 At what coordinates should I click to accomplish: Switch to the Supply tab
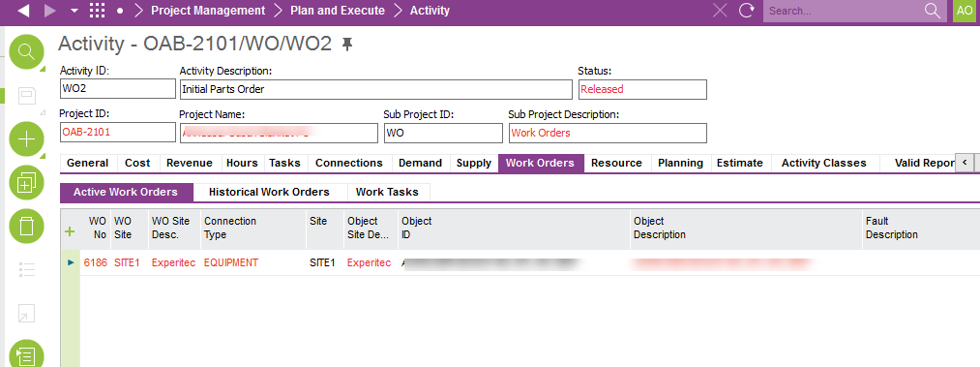[474, 164]
